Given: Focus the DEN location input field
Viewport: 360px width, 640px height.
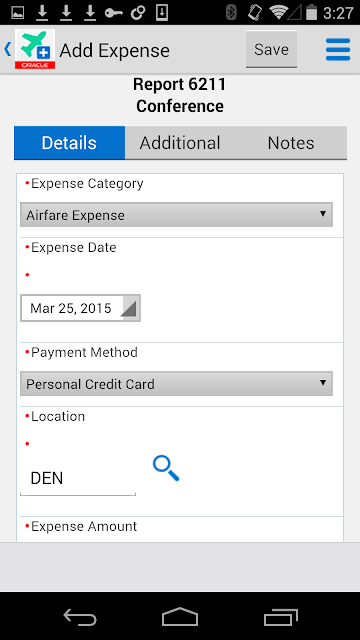Looking at the screenshot, I should [x=78, y=478].
